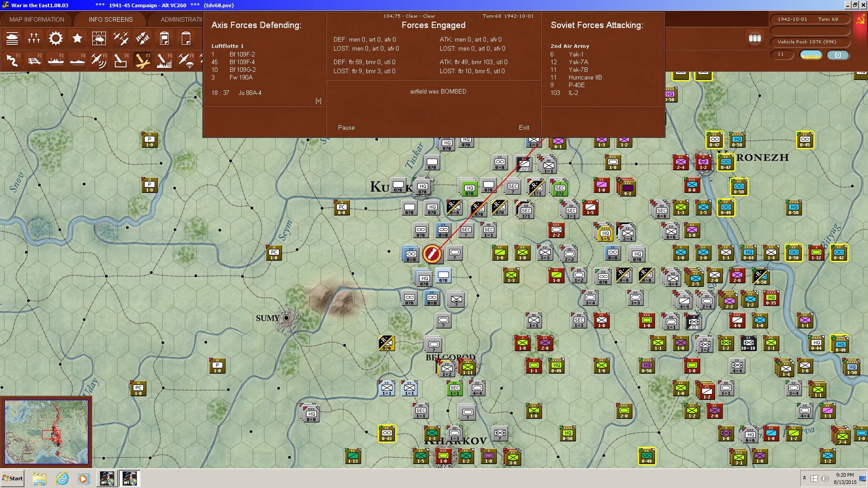Toggle the [v] details expander in battle report

[x=318, y=101]
